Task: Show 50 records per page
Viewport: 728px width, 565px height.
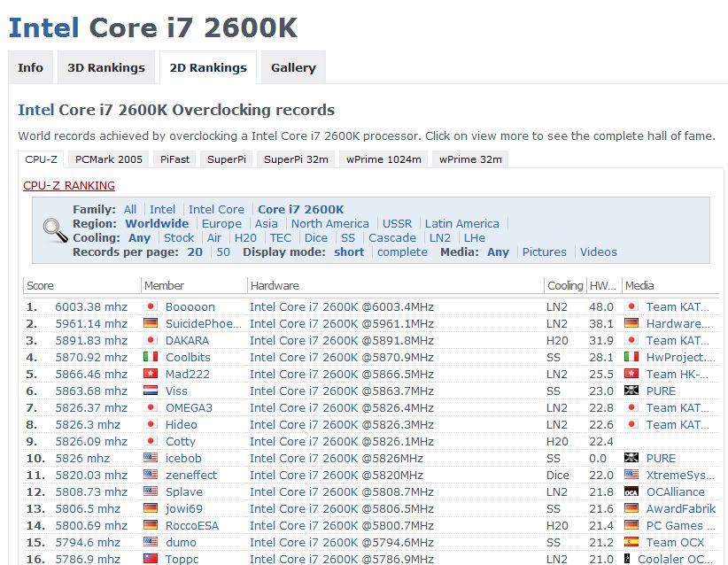Action: (223, 252)
